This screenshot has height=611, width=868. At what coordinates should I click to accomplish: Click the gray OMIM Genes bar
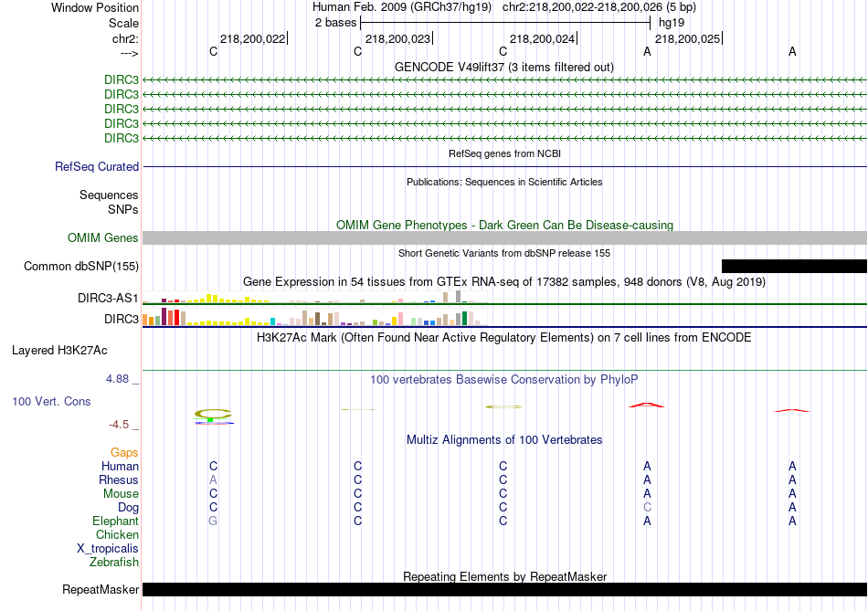click(505, 238)
